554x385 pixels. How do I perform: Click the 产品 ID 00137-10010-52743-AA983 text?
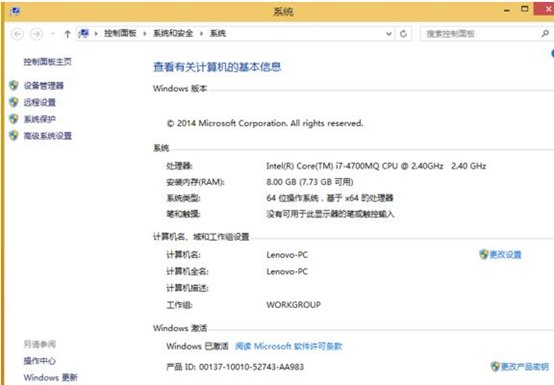click(x=235, y=367)
